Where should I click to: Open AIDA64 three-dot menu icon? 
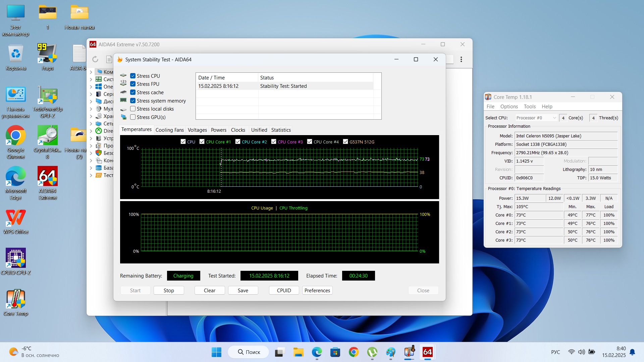461,59
